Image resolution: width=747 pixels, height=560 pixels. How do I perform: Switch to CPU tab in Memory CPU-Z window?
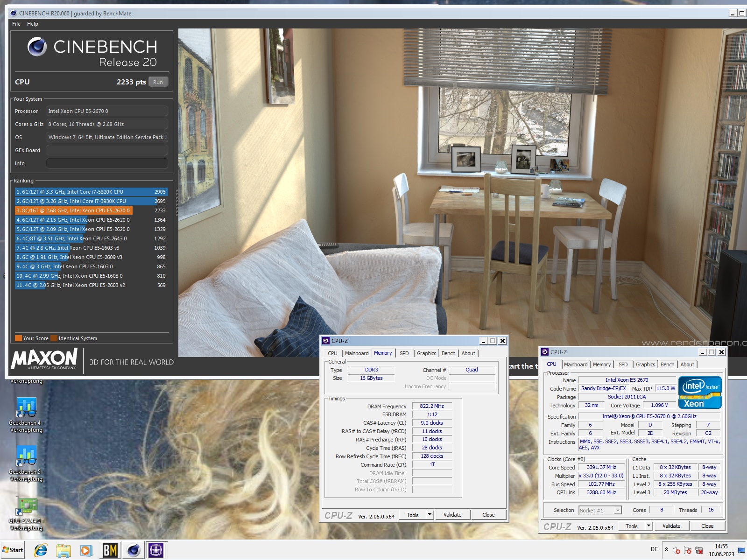coord(332,353)
